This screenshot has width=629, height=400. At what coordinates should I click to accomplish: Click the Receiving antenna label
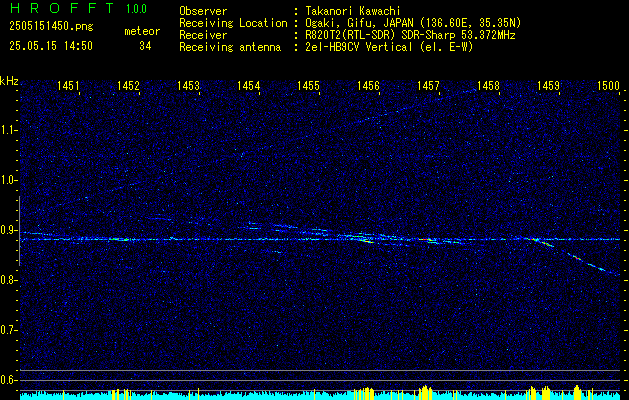(230, 47)
